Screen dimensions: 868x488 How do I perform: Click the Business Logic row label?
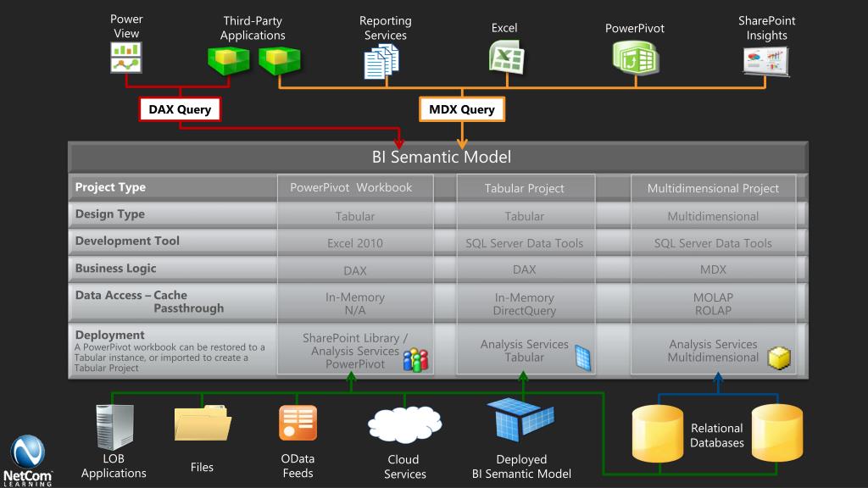coord(115,268)
